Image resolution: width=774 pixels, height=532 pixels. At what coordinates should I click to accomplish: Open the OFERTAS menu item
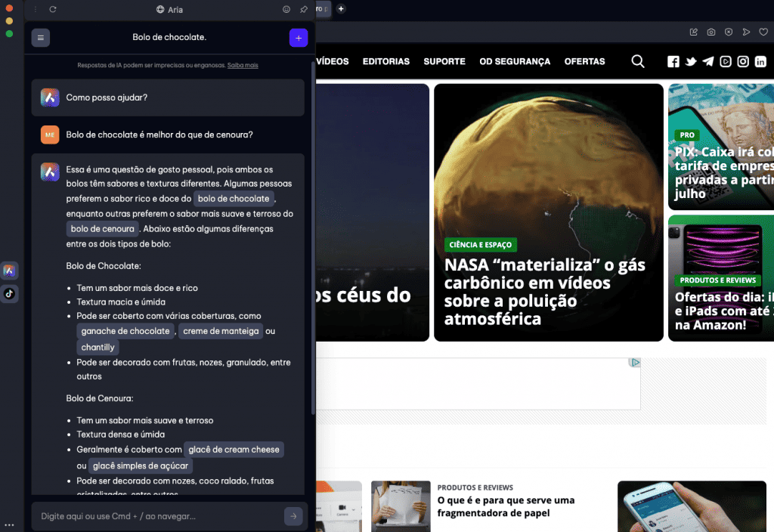point(584,61)
